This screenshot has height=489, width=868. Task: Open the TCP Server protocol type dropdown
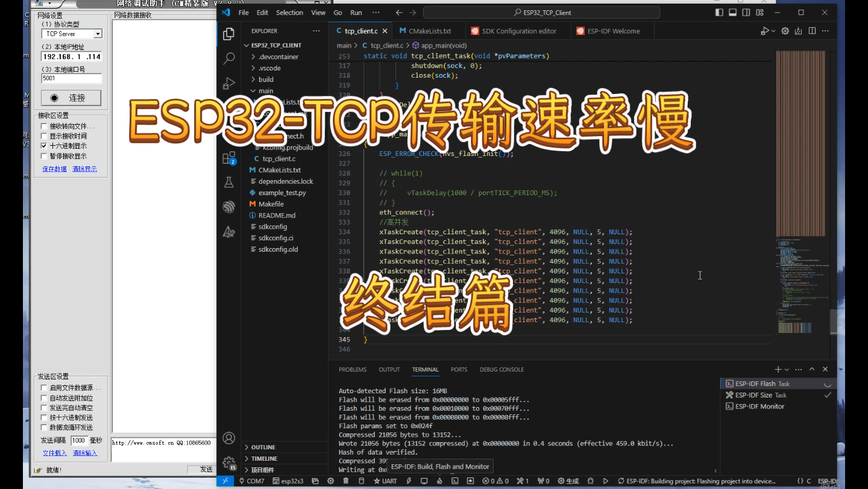[98, 34]
